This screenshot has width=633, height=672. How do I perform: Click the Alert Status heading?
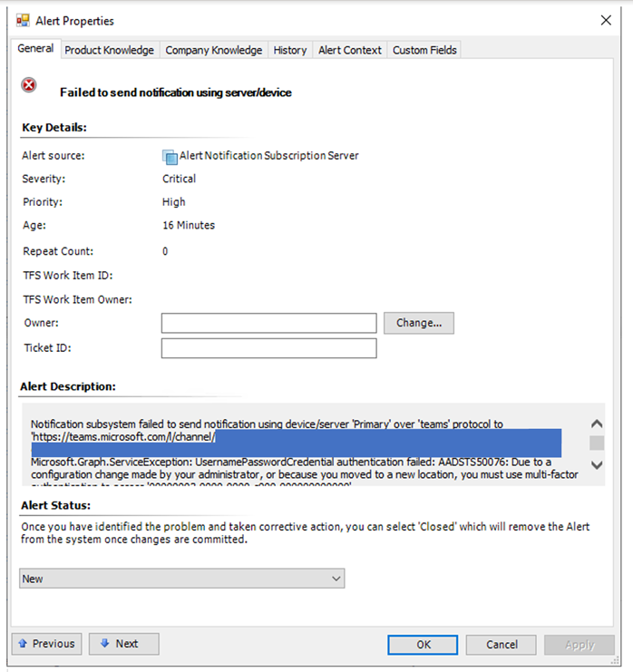click(55, 505)
